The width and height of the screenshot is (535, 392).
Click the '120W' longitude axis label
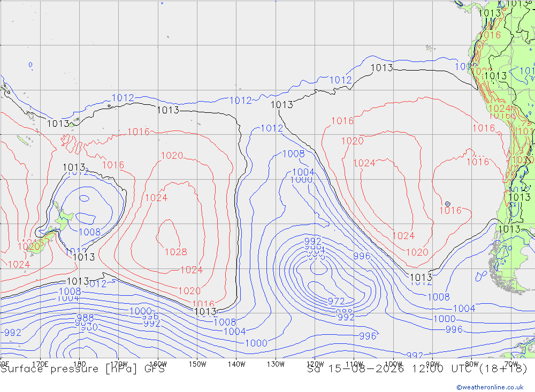[x=315, y=364]
